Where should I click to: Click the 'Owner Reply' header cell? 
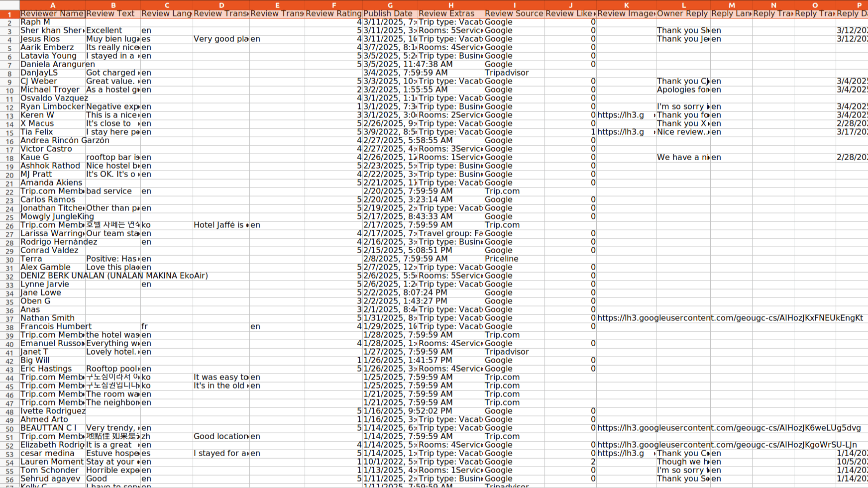pos(683,13)
